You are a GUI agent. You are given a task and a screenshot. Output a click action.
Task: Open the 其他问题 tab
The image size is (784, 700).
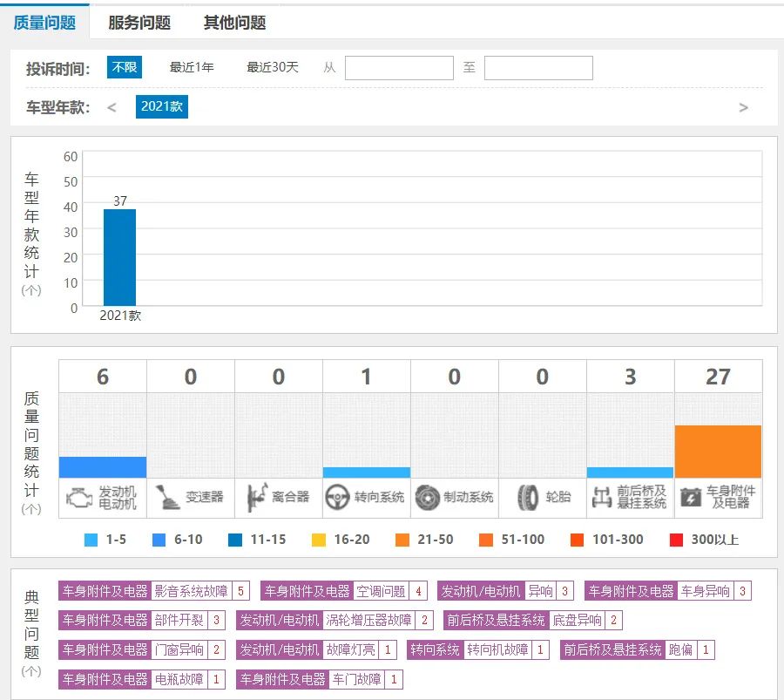pyautogui.click(x=234, y=23)
